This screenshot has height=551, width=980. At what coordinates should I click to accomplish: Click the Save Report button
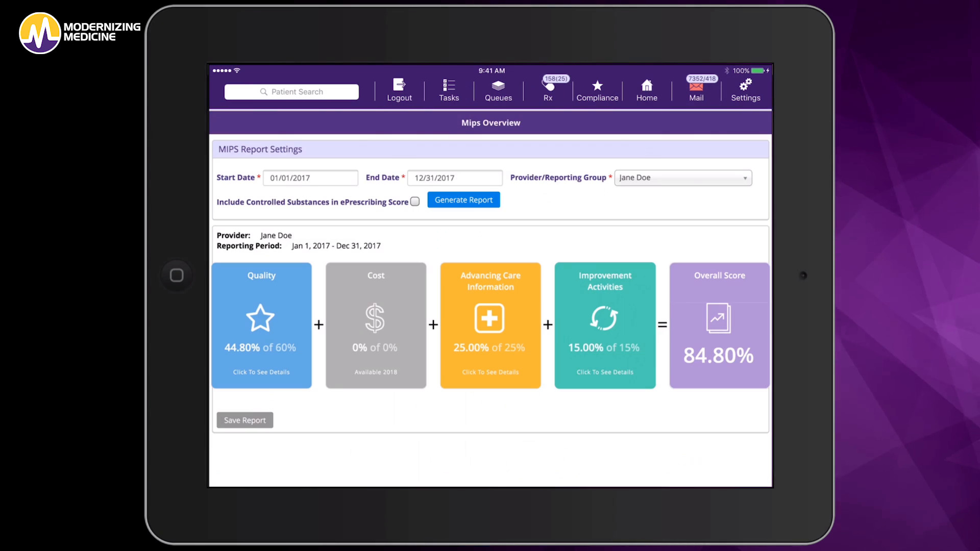(245, 420)
